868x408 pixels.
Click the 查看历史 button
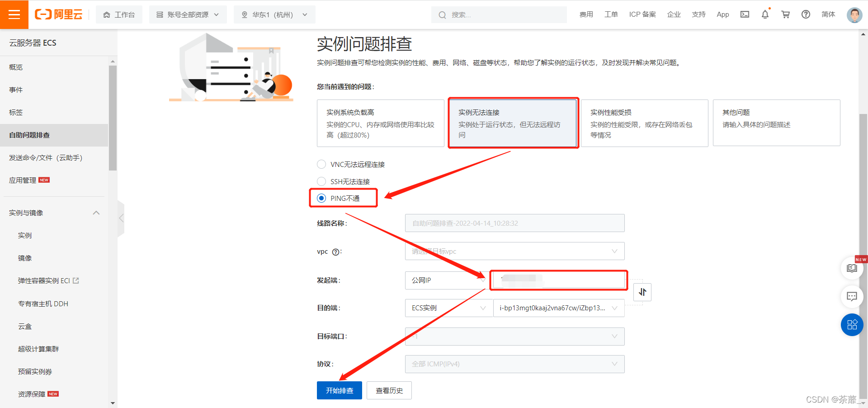click(x=388, y=390)
